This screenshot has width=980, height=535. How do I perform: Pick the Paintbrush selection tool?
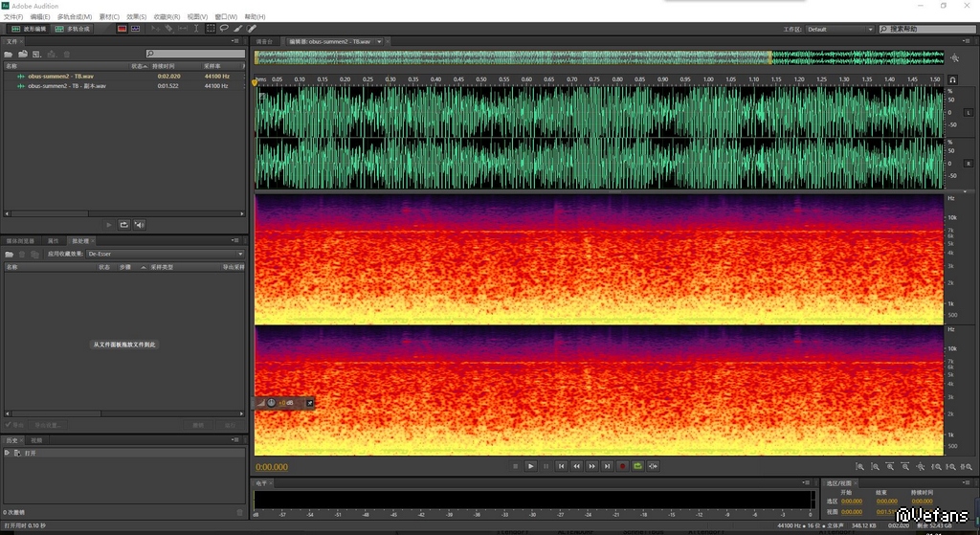pos(237,29)
